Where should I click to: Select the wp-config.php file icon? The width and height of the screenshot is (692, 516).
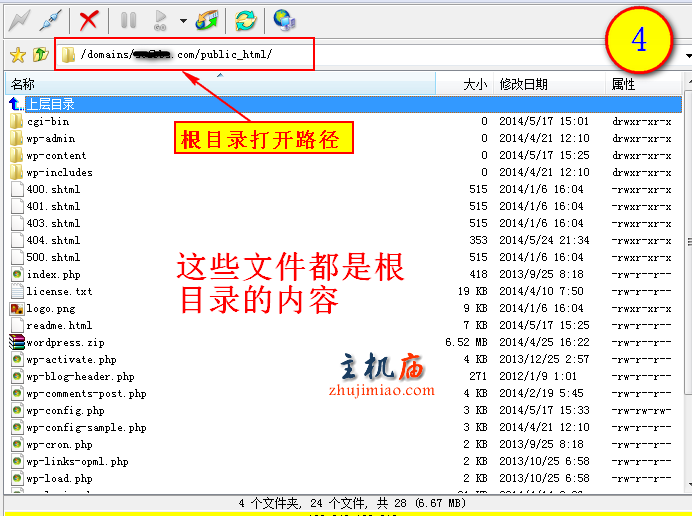[17, 411]
